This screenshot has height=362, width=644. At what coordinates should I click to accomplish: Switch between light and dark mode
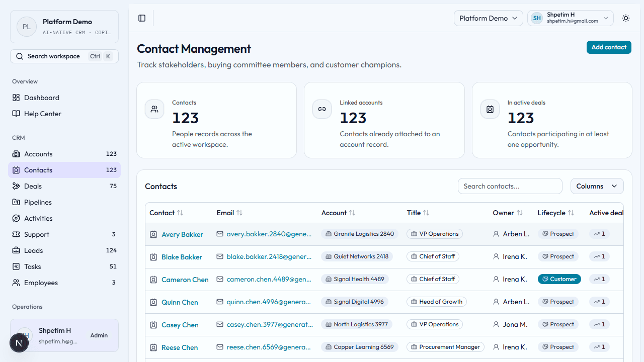coord(625,18)
